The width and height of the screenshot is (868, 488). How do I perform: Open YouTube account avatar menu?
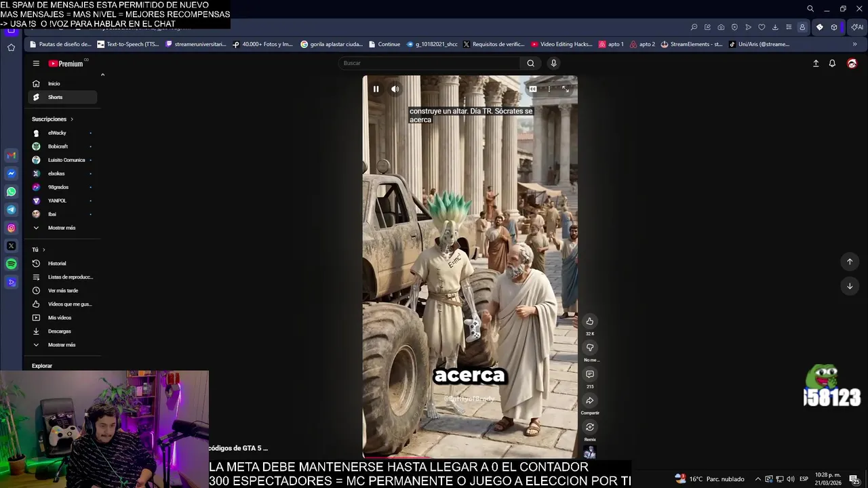pos(852,63)
